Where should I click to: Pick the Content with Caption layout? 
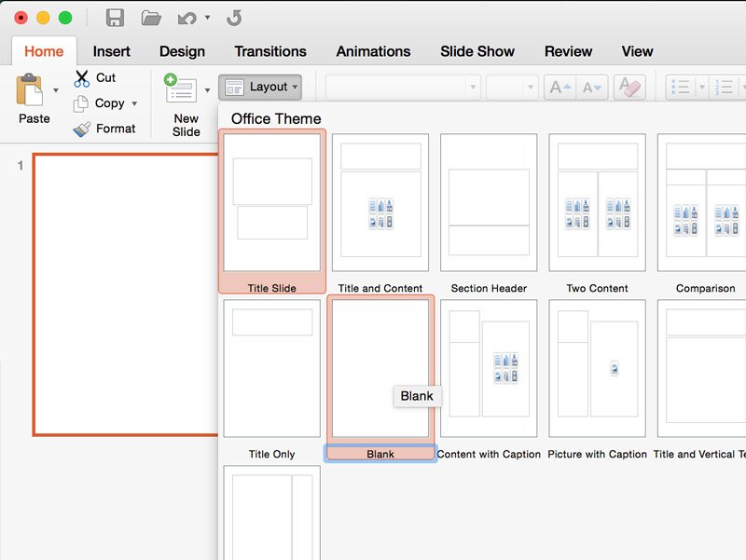[489, 379]
